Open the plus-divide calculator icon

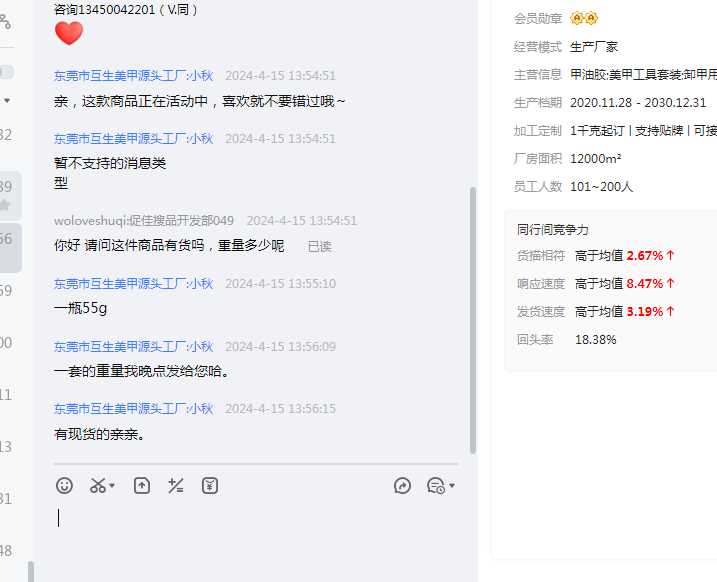pyautogui.click(x=176, y=486)
